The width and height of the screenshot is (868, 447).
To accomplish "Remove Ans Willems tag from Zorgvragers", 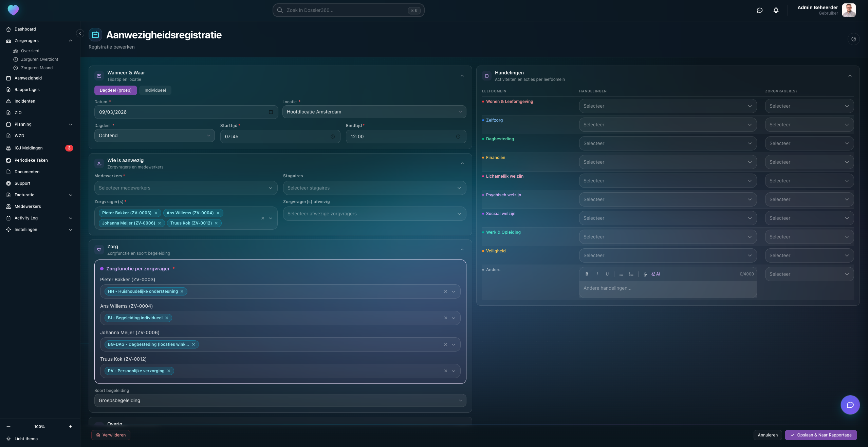I will (218, 213).
